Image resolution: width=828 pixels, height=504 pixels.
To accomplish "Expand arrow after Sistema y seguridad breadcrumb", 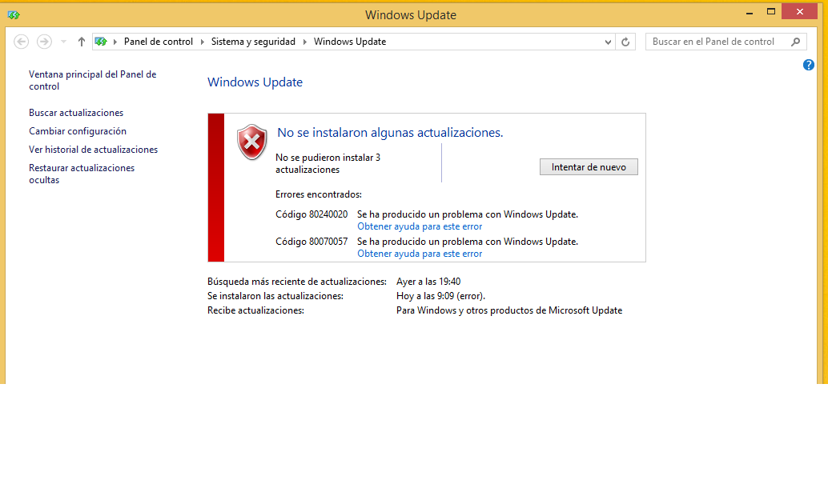I will point(304,42).
